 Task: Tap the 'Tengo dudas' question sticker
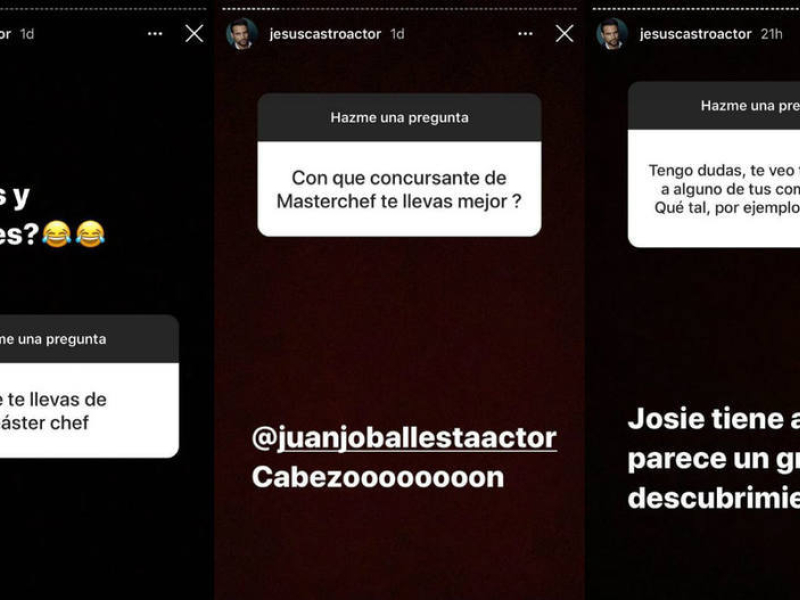pos(714,188)
